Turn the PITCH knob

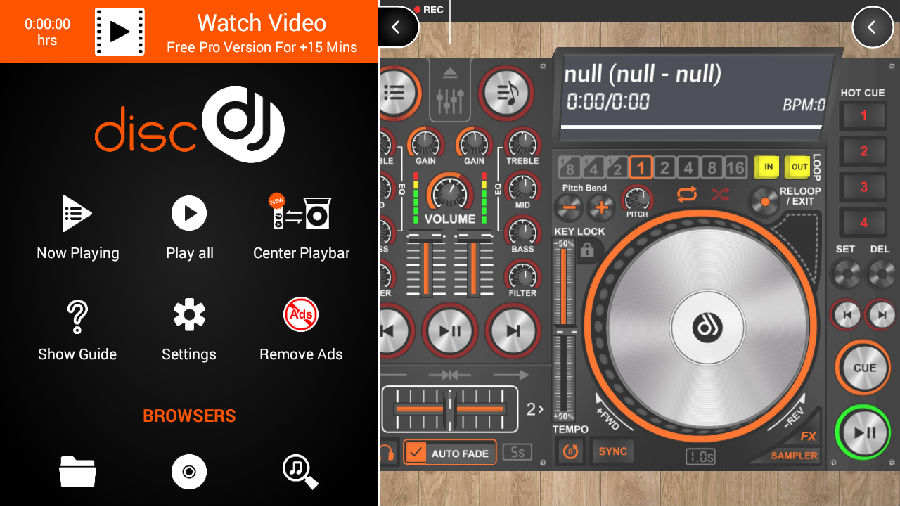(x=637, y=200)
